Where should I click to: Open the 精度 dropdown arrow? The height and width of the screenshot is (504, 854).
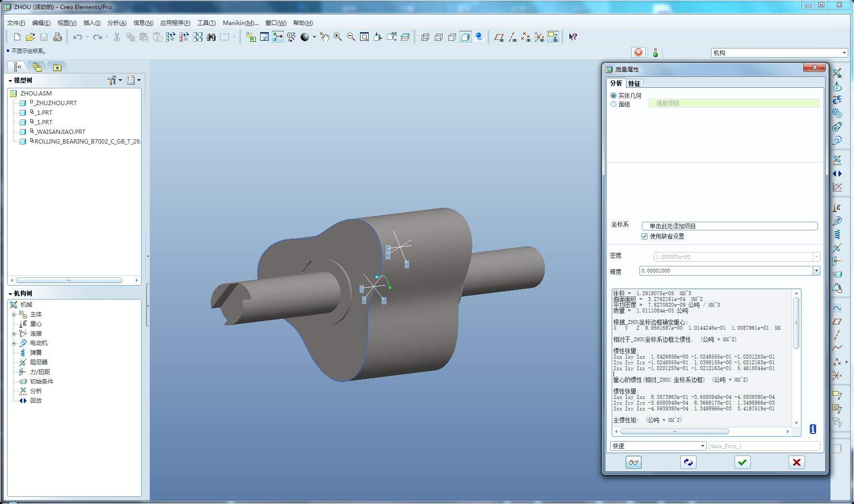pos(816,271)
